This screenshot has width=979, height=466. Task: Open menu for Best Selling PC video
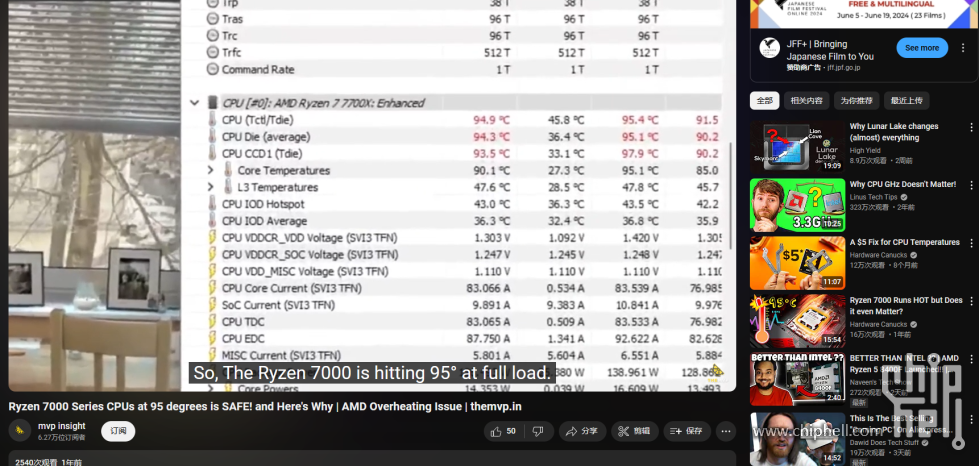(971, 418)
